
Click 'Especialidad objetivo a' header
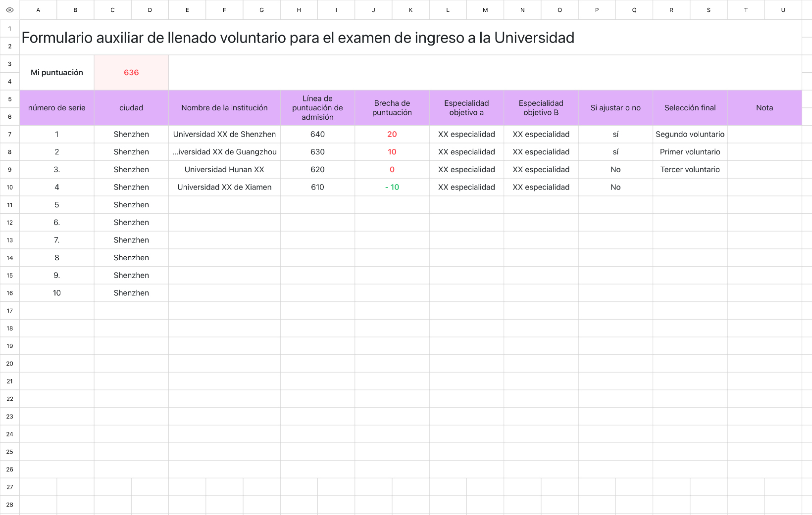tap(466, 108)
